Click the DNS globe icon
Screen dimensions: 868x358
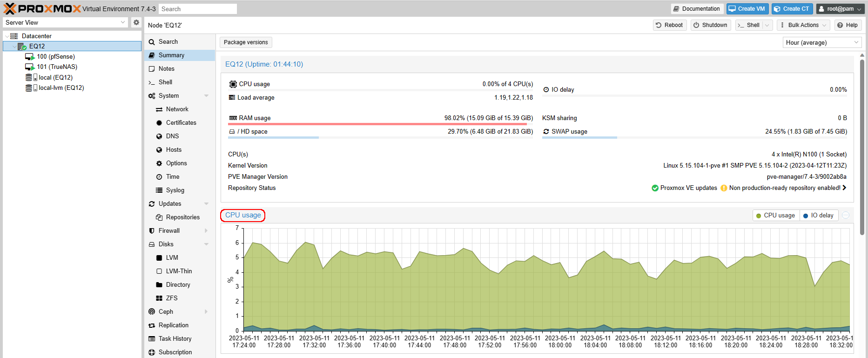tap(159, 136)
